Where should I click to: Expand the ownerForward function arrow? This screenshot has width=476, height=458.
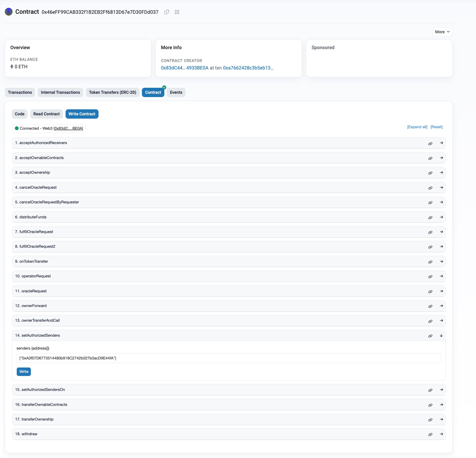[x=441, y=306]
